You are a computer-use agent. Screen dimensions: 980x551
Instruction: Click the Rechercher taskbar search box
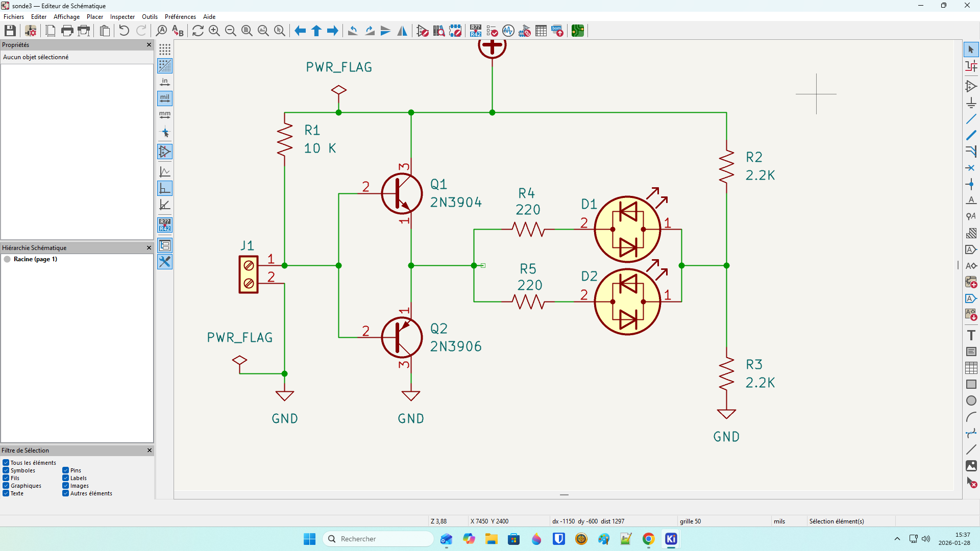[x=378, y=539]
